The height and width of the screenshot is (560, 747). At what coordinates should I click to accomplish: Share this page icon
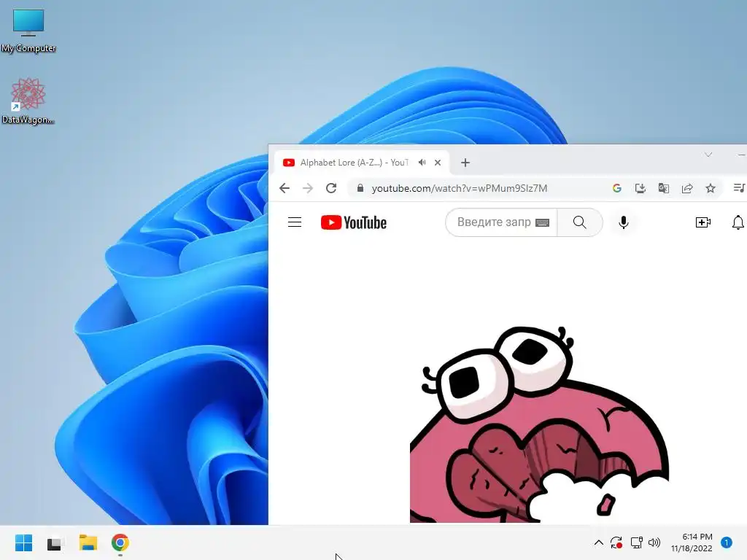click(687, 188)
